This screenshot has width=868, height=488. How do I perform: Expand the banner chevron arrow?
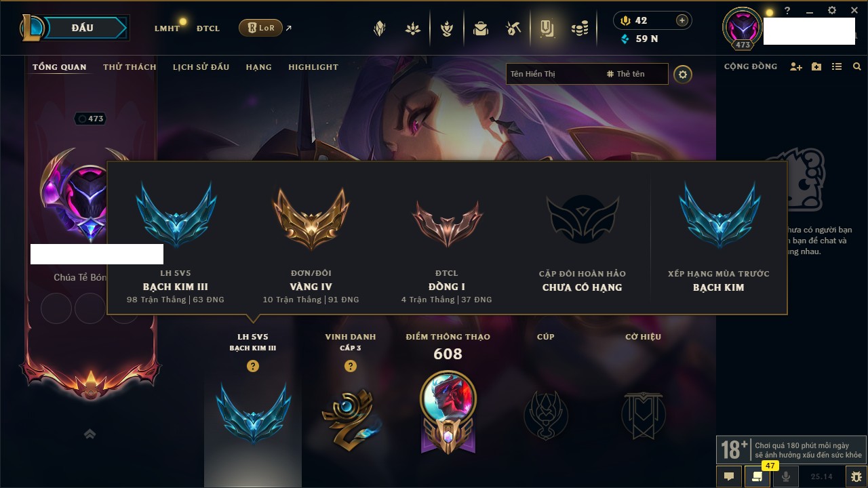coord(90,434)
